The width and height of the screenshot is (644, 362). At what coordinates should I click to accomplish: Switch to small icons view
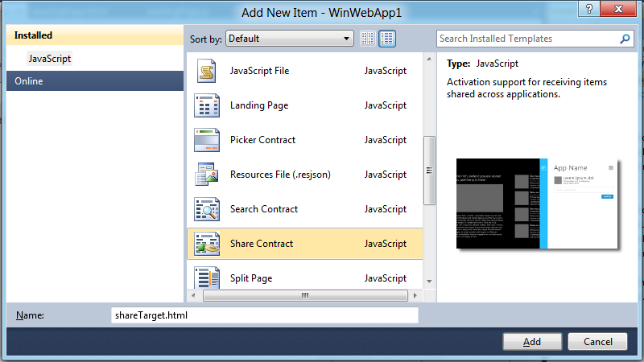(x=368, y=39)
